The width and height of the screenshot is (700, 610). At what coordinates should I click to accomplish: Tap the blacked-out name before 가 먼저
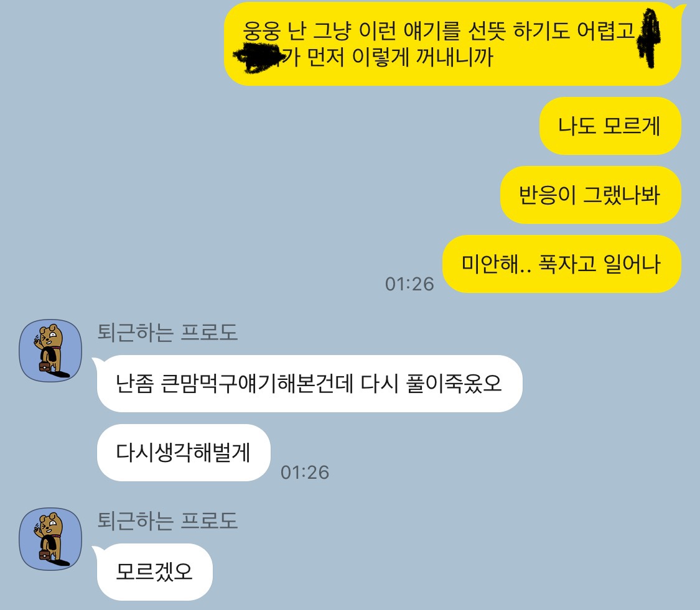tap(258, 58)
